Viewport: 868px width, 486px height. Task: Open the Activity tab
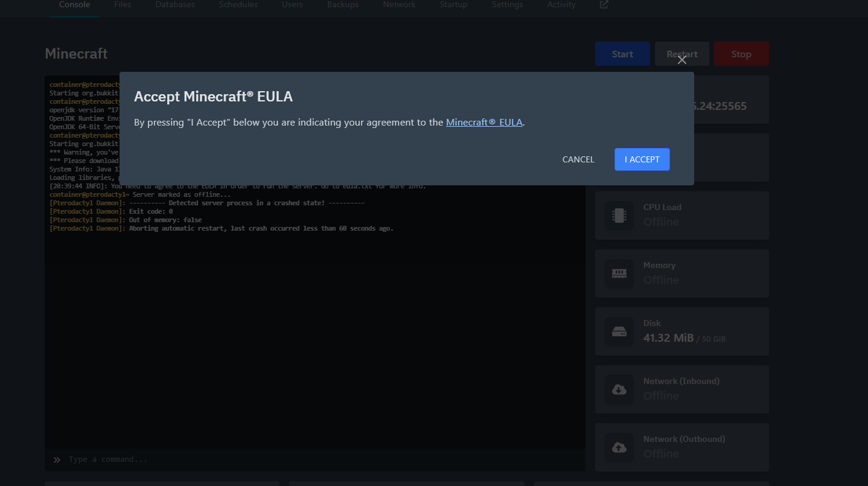point(561,5)
